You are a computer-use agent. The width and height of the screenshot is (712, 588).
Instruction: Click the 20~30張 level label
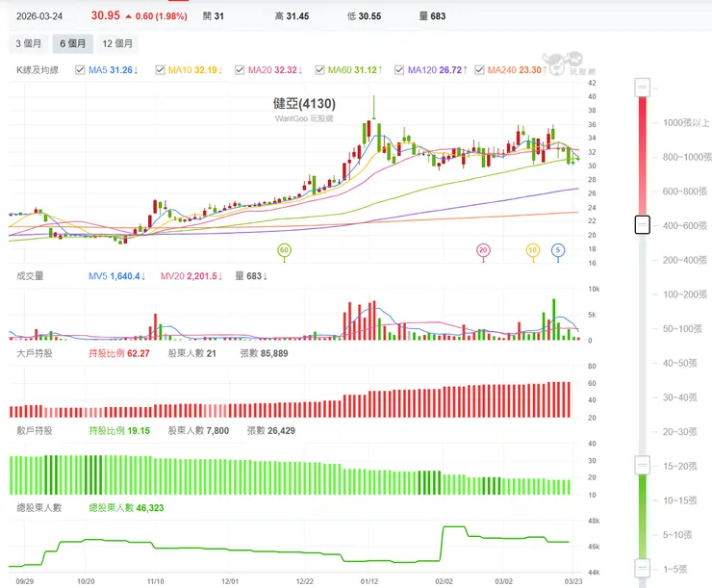click(x=679, y=432)
